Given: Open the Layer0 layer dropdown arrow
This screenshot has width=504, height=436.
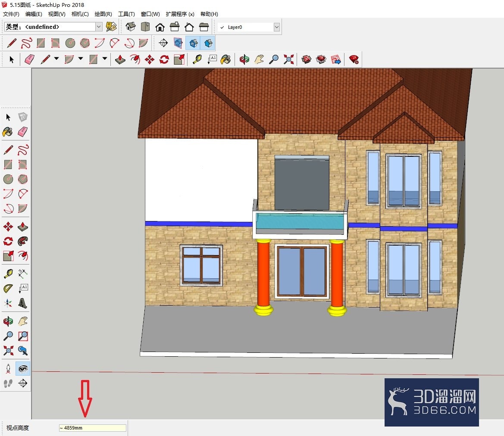Looking at the screenshot, I should click(277, 27).
